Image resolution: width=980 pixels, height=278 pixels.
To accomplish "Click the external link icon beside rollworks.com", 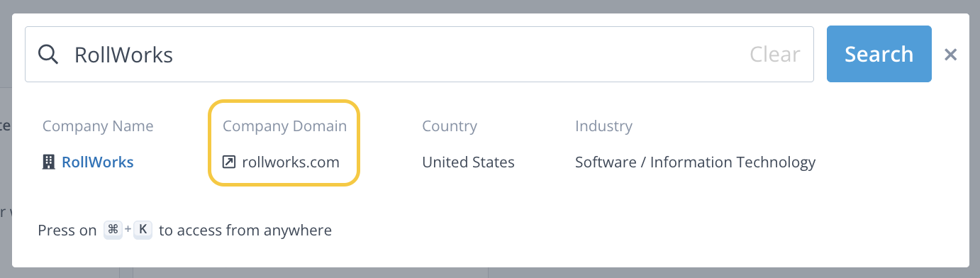I will click(229, 162).
